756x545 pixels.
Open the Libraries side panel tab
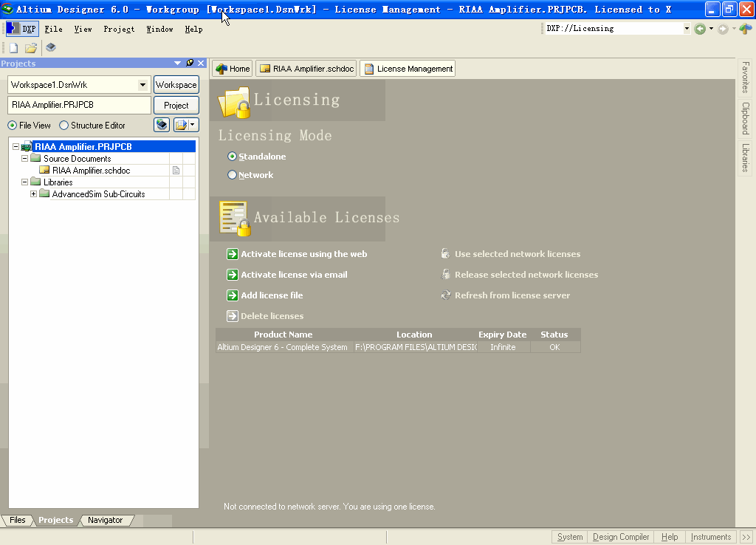(x=745, y=158)
